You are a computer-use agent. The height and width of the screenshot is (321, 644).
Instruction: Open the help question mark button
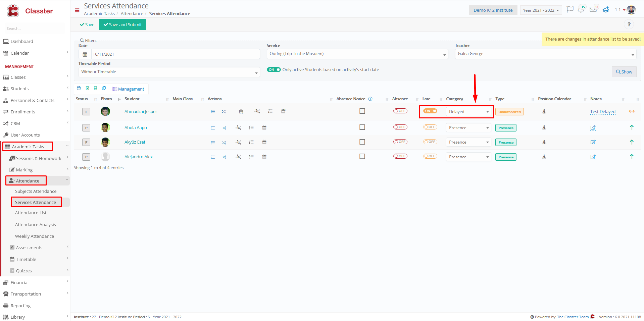629,24
